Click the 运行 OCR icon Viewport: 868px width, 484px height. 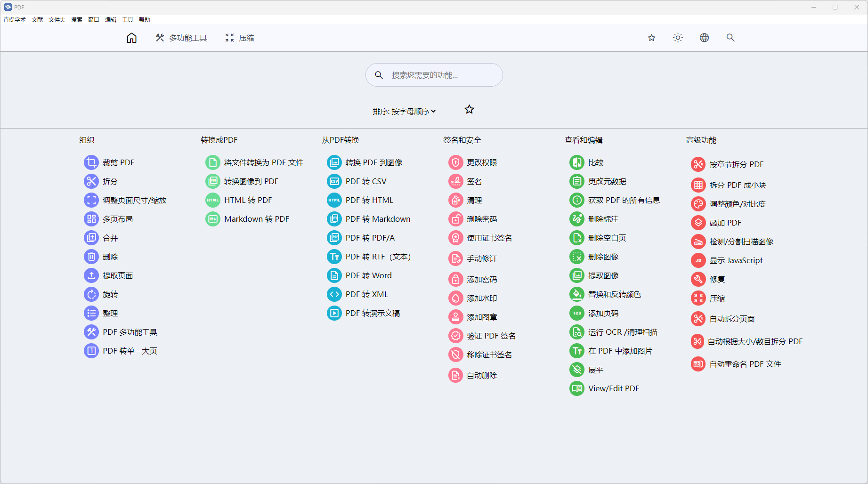tap(577, 332)
